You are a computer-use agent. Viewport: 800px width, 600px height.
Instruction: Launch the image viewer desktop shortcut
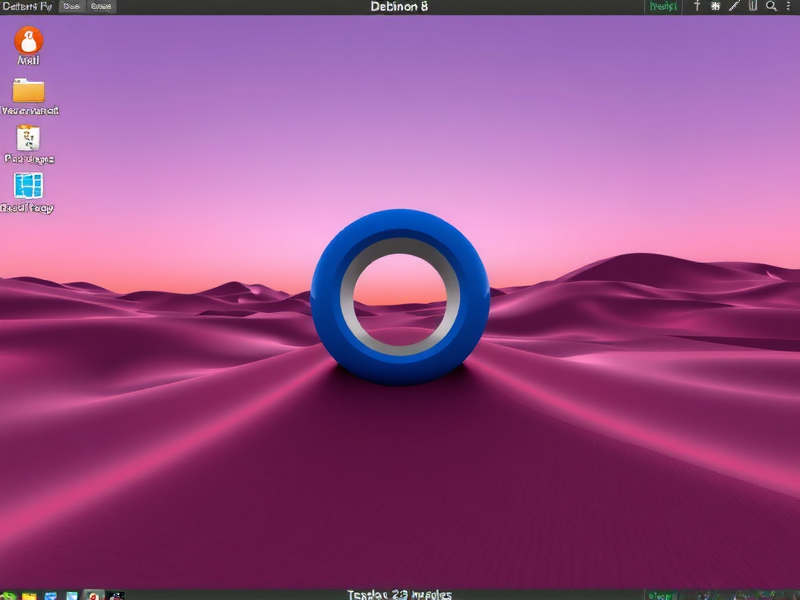28,188
